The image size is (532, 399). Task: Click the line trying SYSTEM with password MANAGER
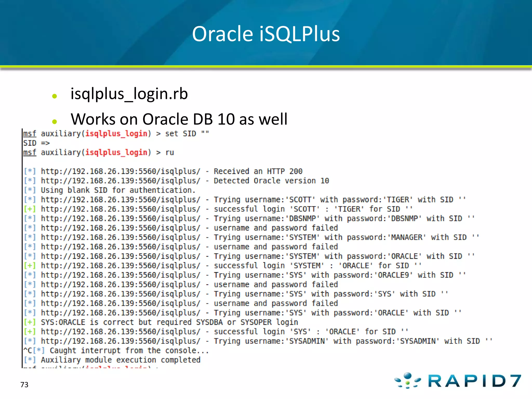coord(252,237)
